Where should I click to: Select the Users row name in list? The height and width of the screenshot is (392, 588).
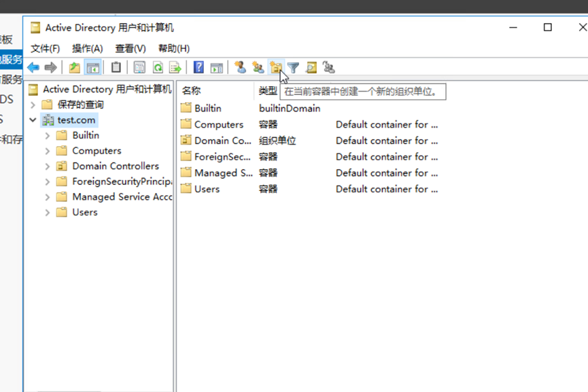(207, 189)
